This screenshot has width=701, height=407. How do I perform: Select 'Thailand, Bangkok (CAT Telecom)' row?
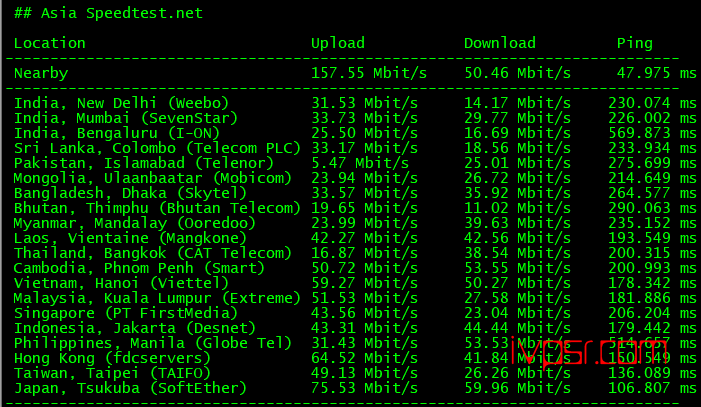pyautogui.click(x=355, y=253)
